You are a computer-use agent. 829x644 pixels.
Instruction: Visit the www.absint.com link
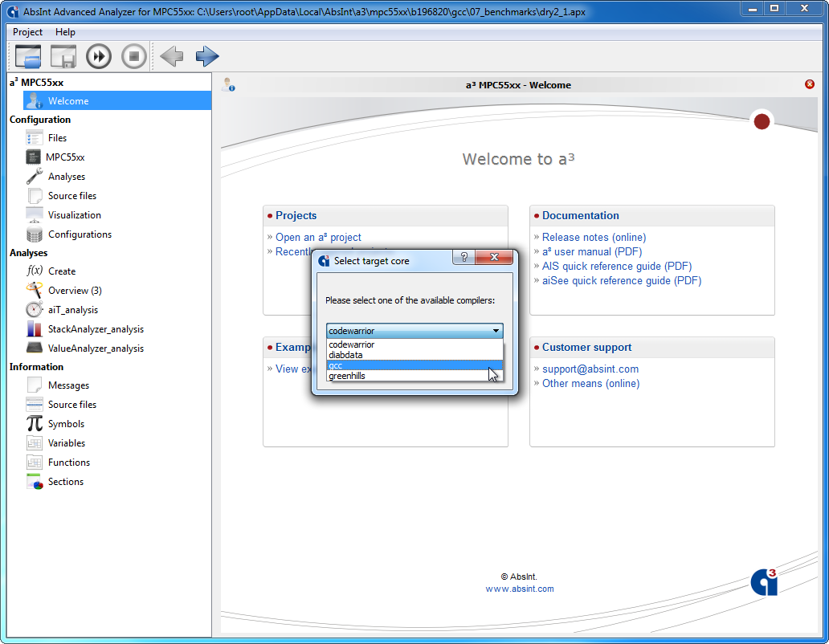pyautogui.click(x=520, y=589)
